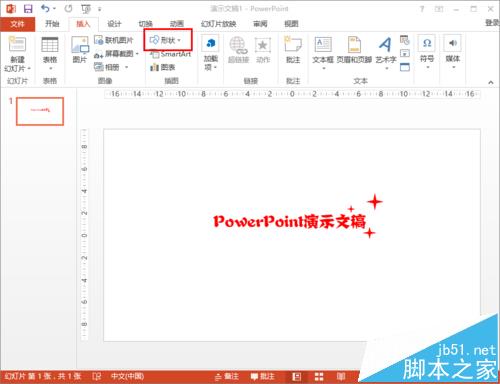Open the 屏幕截图 screenshot dropdown
500x384 pixels.
137,54
